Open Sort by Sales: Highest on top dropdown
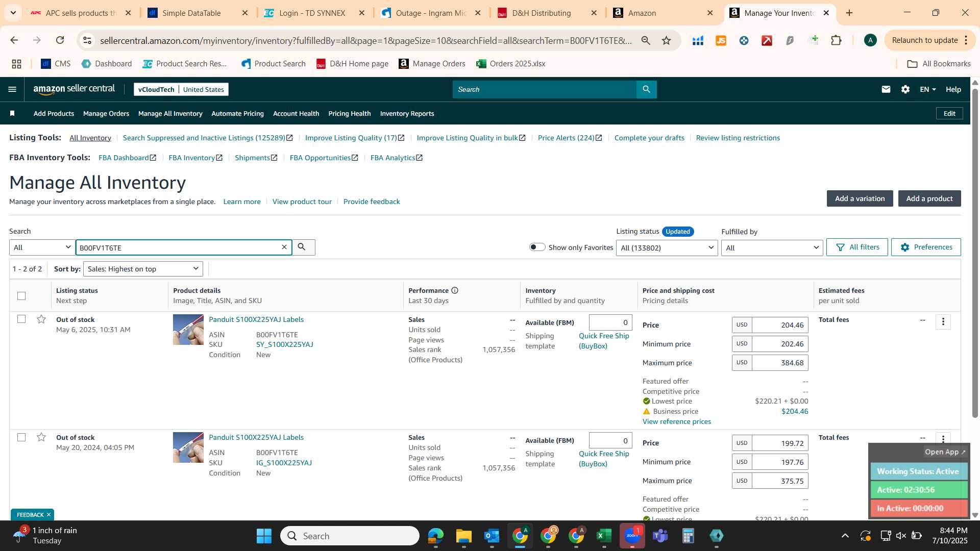Screen dimensions: 980x551 tap(143, 269)
